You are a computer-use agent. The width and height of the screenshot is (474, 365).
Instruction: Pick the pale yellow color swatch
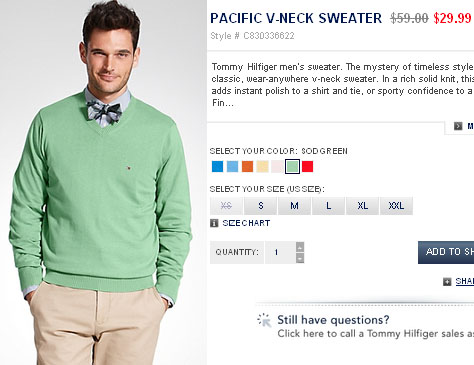262,166
